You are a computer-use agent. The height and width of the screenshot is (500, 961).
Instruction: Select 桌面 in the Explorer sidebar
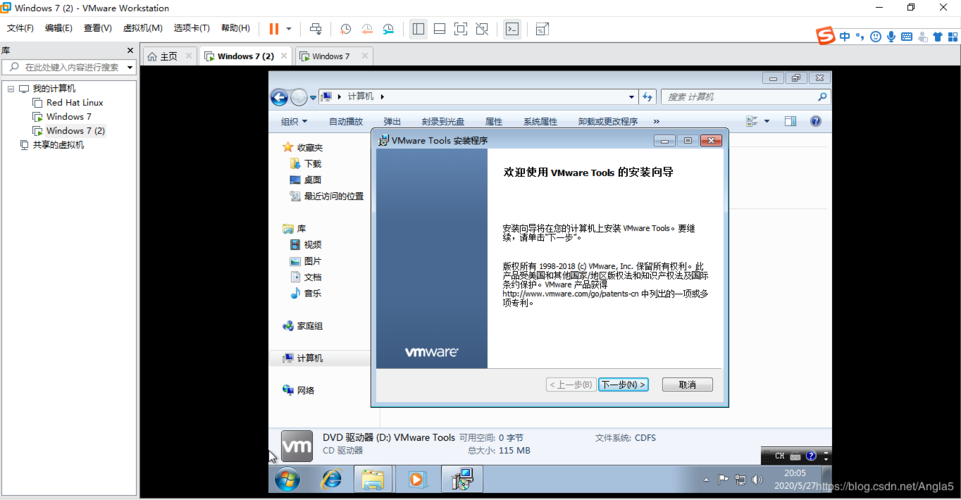tap(313, 180)
